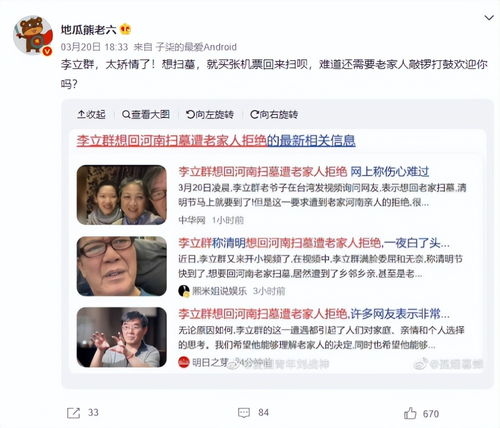Image resolution: width=500 pixels, height=428 pixels.
Task: Open the headline 李立群想回河南扫墓遭老家人拒绝的最新相关信息
Action: tap(216, 141)
